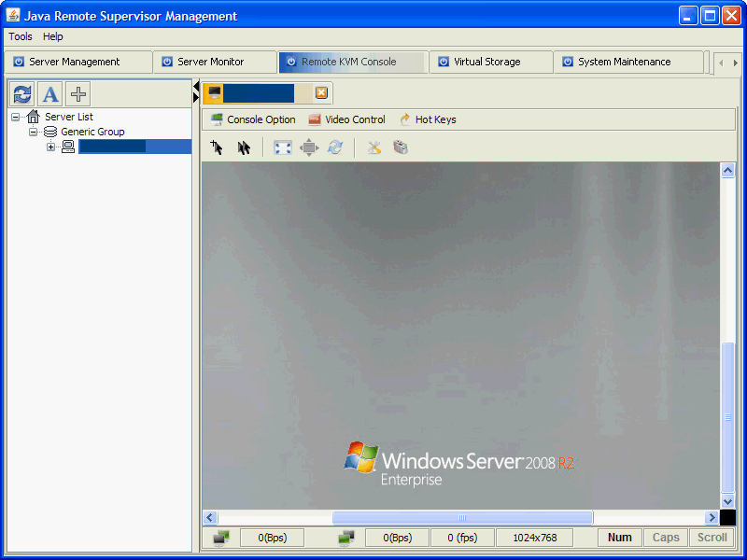Click the four-arrow move/fit screen icon
Image resolution: width=747 pixels, height=560 pixels.
pos(309,147)
